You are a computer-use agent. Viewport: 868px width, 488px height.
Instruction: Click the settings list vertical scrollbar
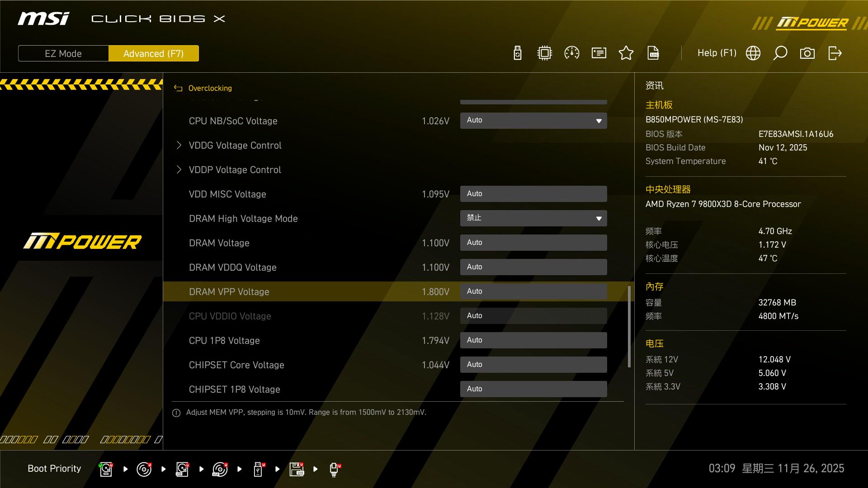click(x=629, y=326)
